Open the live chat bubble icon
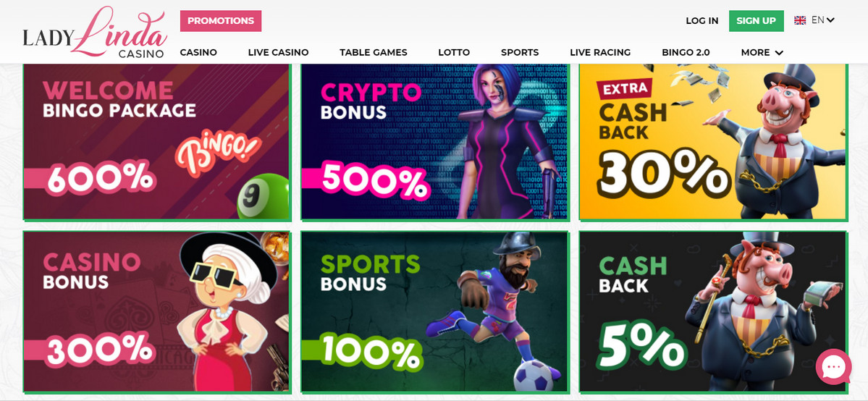The width and height of the screenshot is (868, 401). pos(833,367)
